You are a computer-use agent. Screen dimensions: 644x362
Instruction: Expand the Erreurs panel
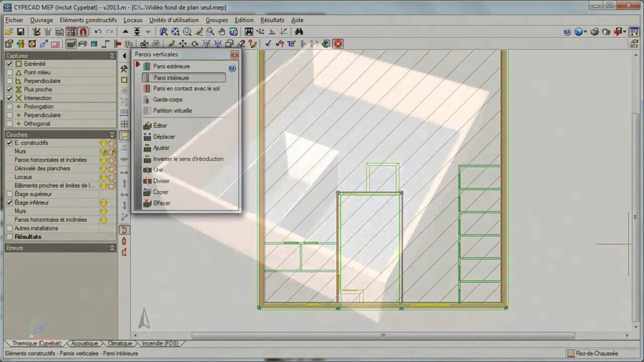tap(112, 248)
